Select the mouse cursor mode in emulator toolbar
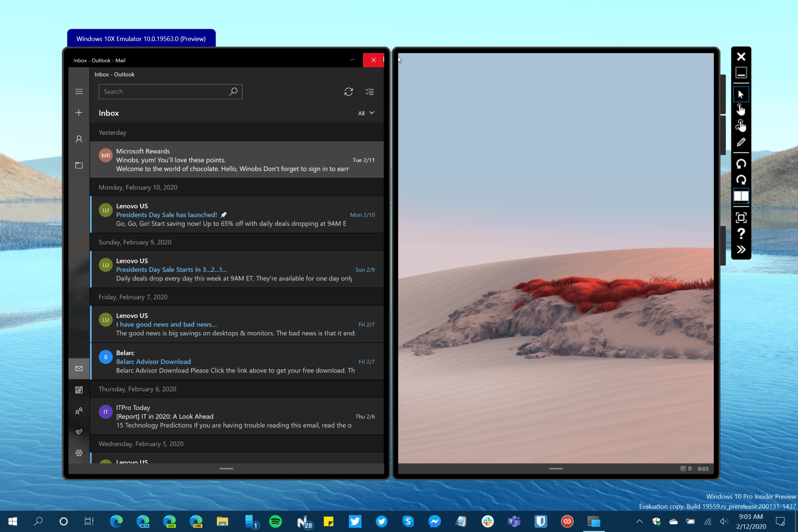The width and height of the screenshot is (798, 532). click(x=741, y=94)
